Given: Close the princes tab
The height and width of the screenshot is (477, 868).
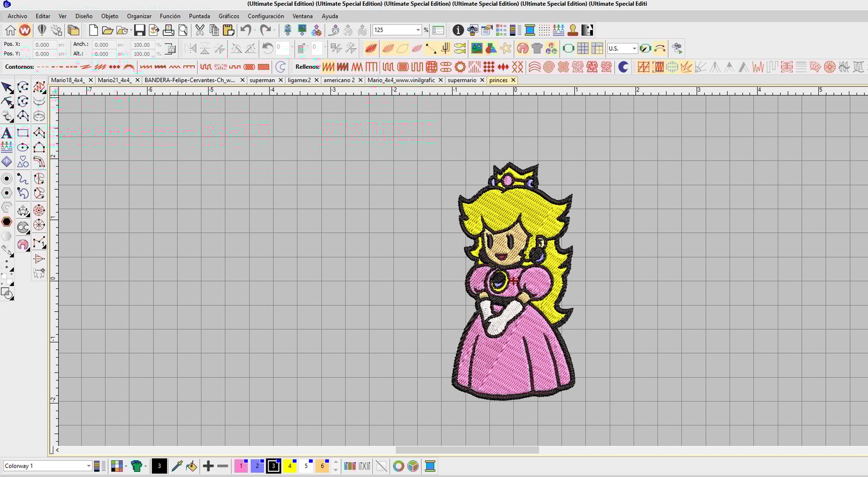Looking at the screenshot, I should pos(513,80).
